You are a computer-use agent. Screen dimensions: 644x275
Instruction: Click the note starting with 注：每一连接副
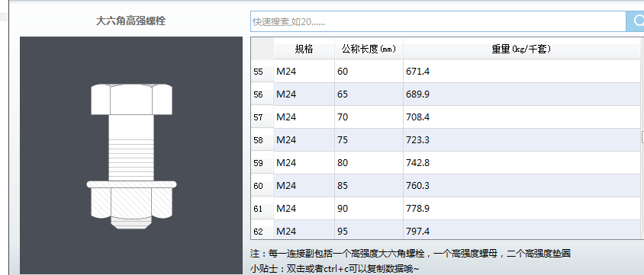pos(411,253)
